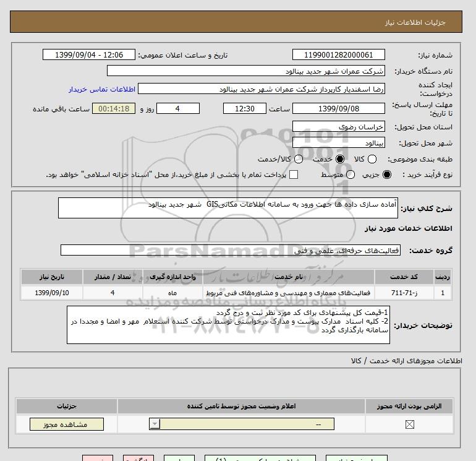476x461 pixels.
Task: Click the 'تعداد / مقدار' column header
Action: click(x=113, y=277)
